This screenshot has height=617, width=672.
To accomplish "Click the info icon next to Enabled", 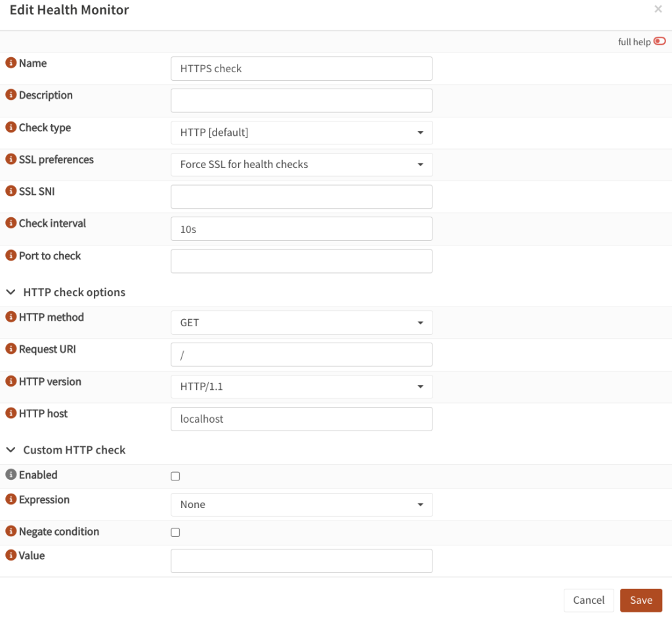I will pos(10,475).
